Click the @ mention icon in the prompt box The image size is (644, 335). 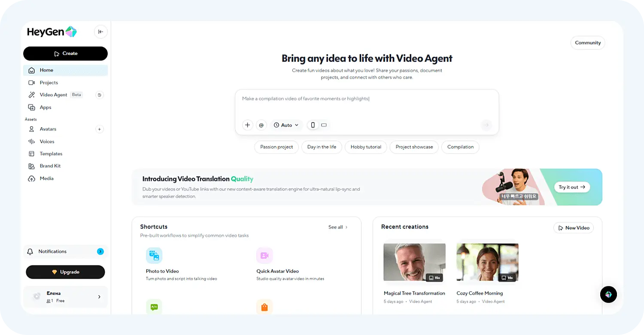tap(261, 125)
